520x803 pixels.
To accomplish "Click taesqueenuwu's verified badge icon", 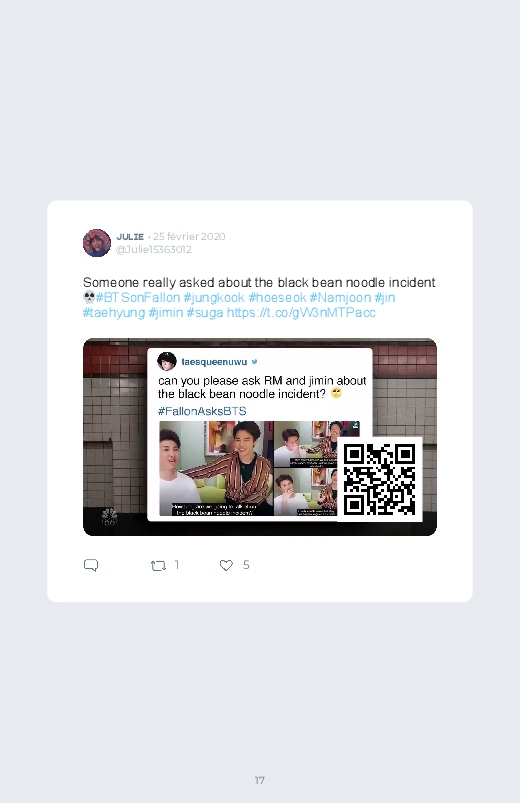I will 254,362.
